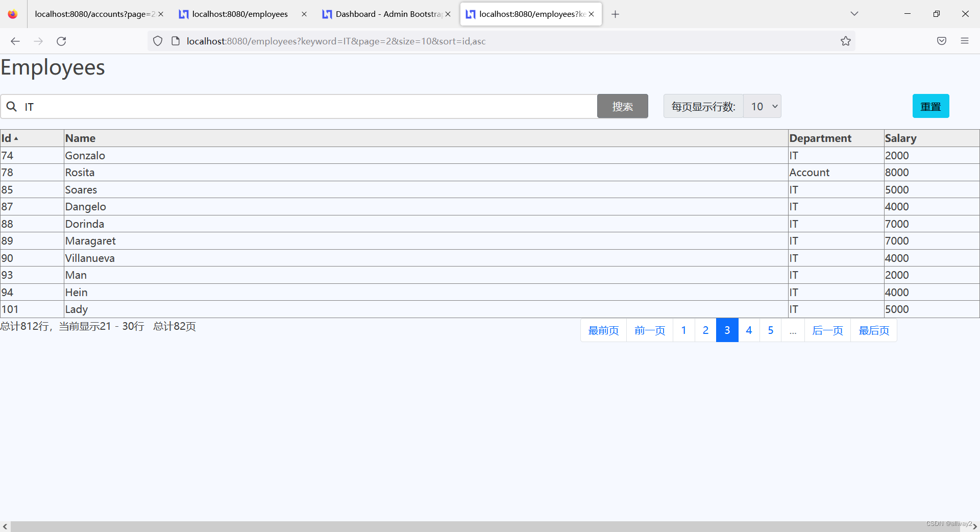
Task: Go to next page 后一页
Action: 827,330
